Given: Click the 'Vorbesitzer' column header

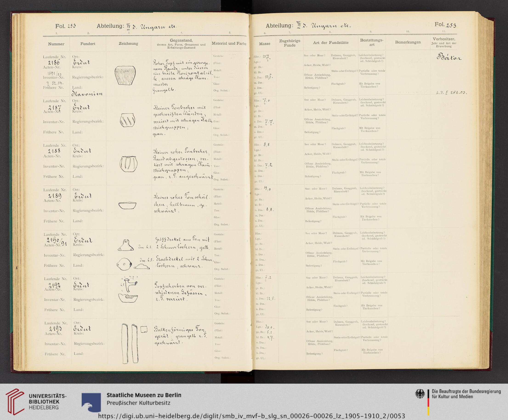Looking at the screenshot, I should [444, 42].
